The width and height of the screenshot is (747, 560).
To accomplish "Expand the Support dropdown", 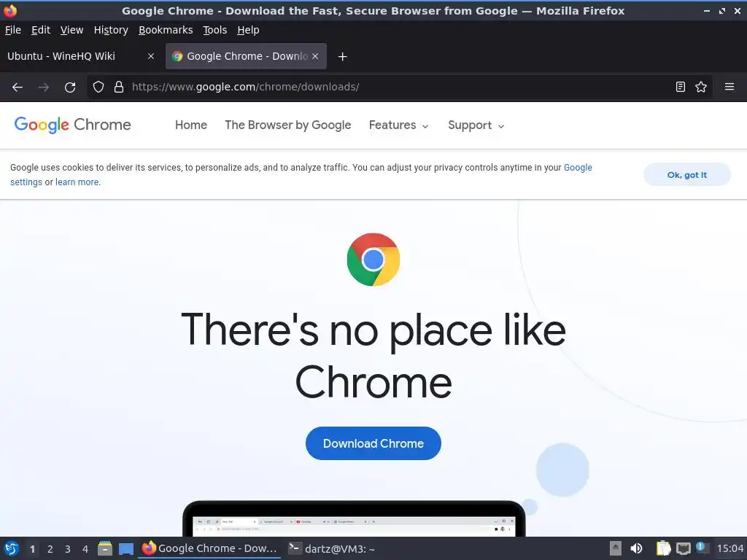I will (476, 125).
